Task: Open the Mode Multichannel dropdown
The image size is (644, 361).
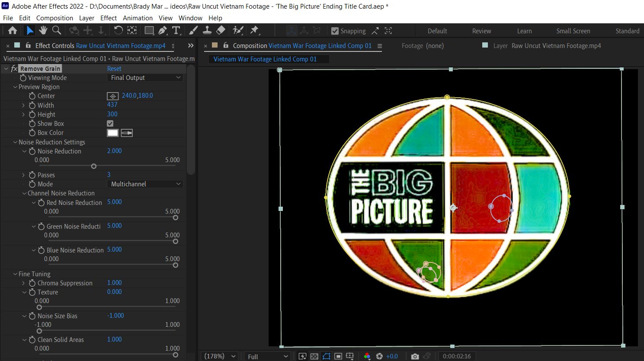Action: (x=145, y=184)
